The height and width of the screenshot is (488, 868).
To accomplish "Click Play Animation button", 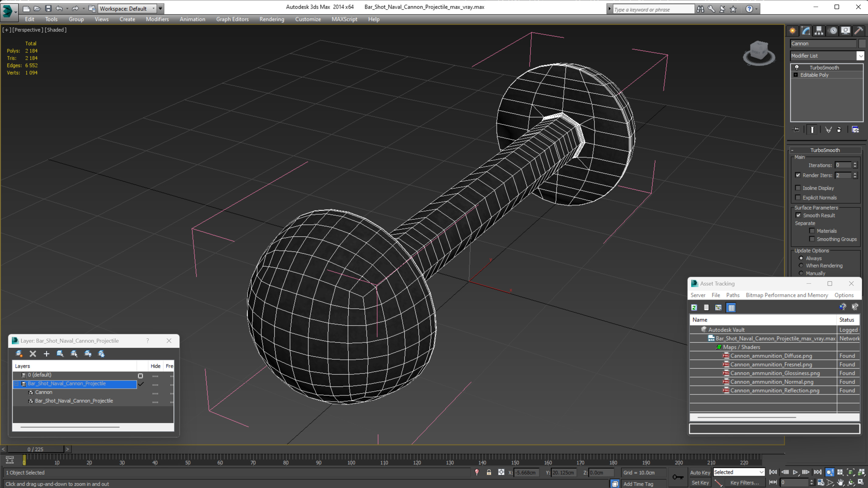I will tap(795, 472).
